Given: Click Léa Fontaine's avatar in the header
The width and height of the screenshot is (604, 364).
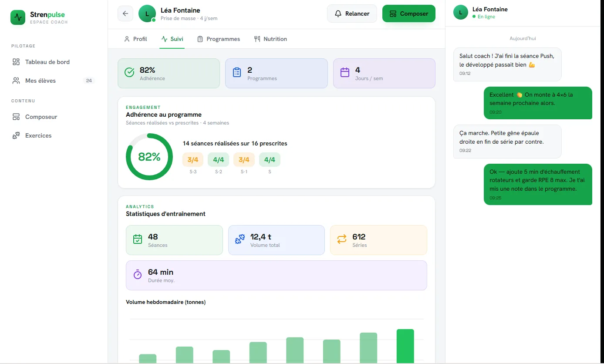Looking at the screenshot, I should (147, 13).
